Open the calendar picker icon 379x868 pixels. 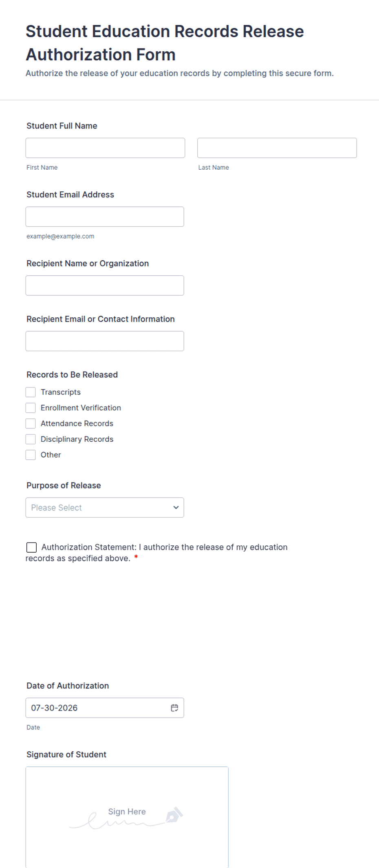pyautogui.click(x=174, y=708)
